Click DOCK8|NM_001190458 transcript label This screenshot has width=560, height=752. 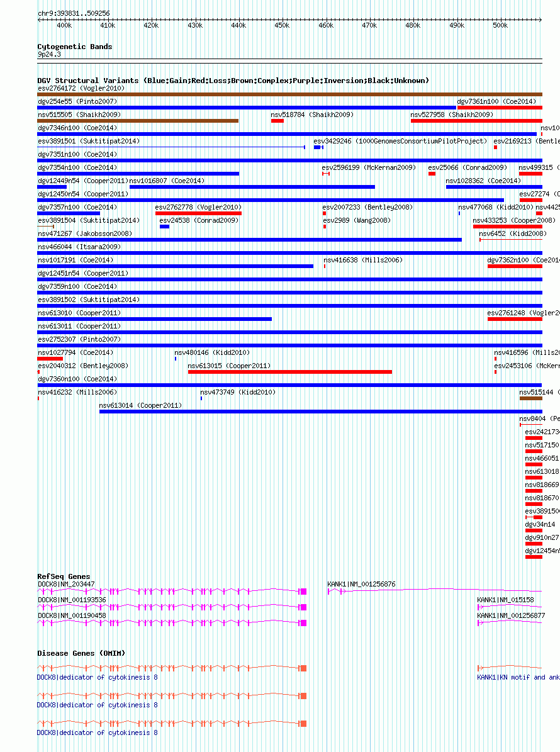pos(72,615)
